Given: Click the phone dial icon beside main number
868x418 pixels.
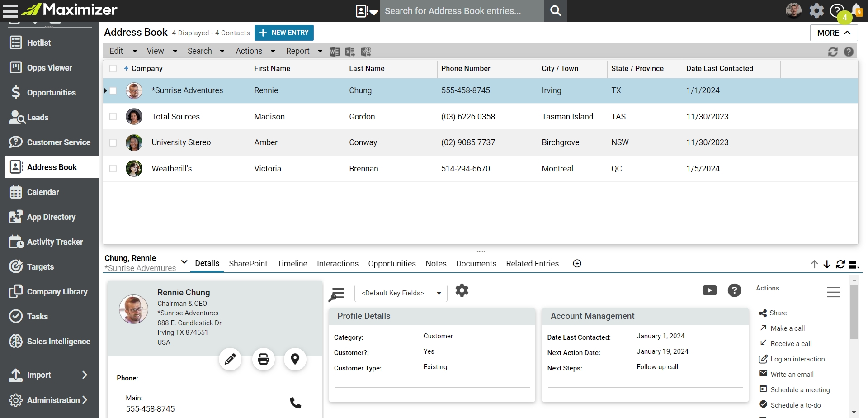Looking at the screenshot, I should point(295,403).
